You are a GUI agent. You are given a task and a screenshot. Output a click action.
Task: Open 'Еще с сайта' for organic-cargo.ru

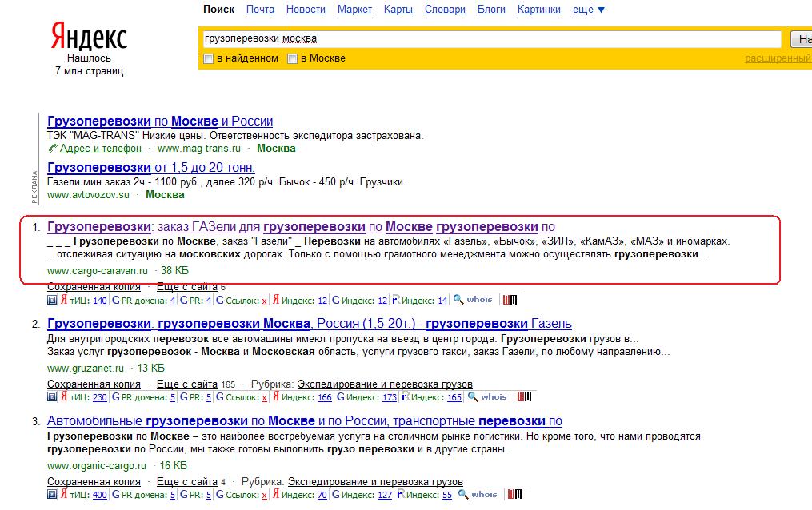click(x=187, y=481)
